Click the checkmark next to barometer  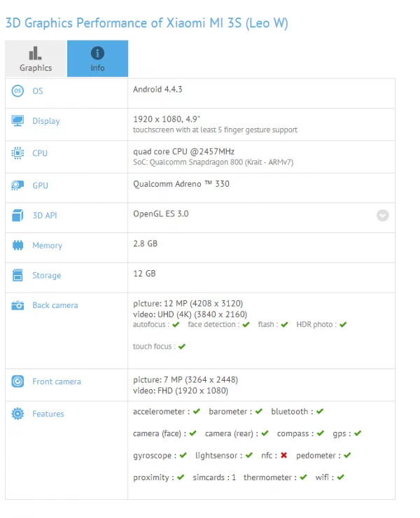point(259,412)
